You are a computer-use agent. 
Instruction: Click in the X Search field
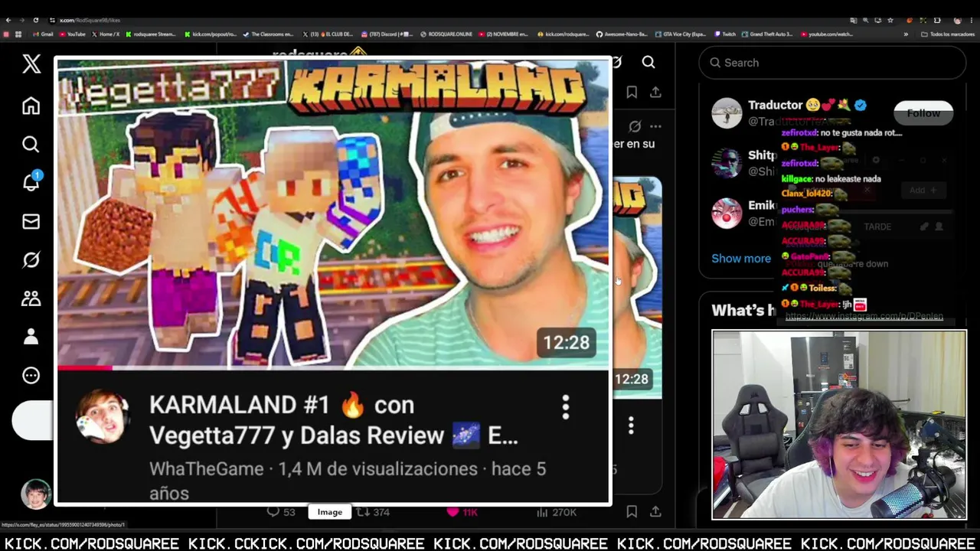coord(832,63)
